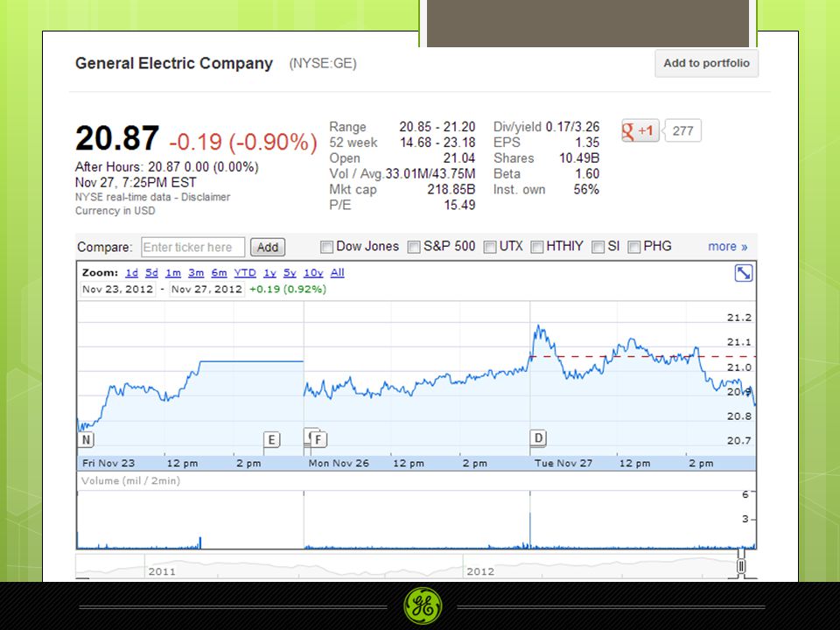Click the +0.19 (0.92%) range change

(x=288, y=290)
